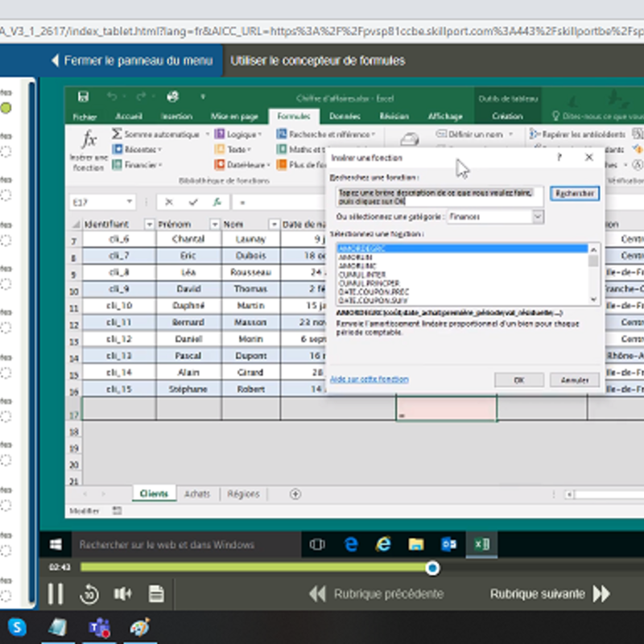
Task: Click the Rechercher button in dialog
Action: 574,193
